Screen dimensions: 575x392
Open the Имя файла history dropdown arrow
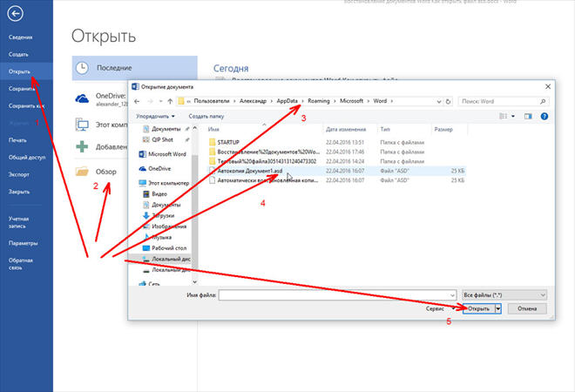pyautogui.click(x=452, y=294)
